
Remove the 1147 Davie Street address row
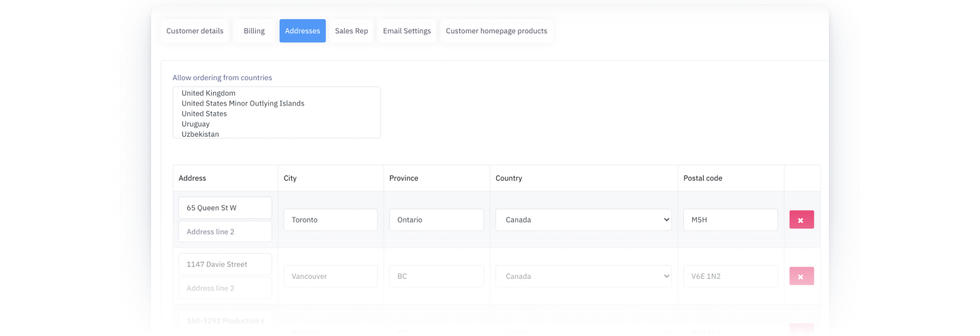[x=801, y=276]
